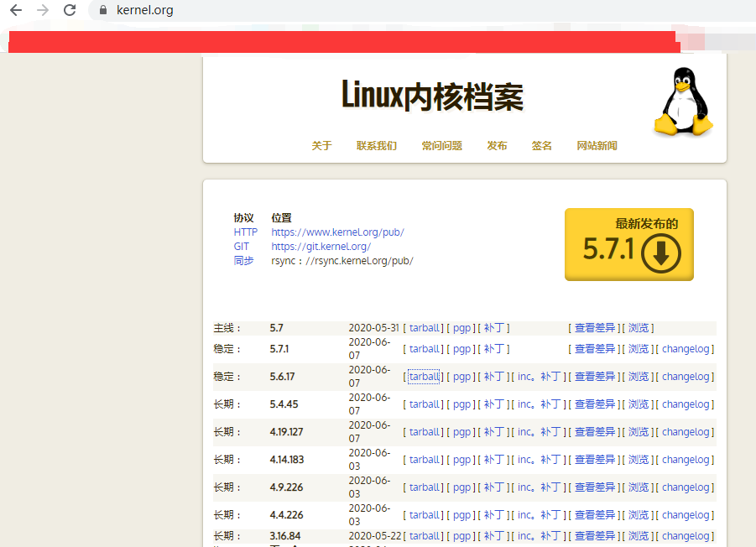This screenshot has width=756, height=547.
Task: Open 查看差异 for stable 5.7.1
Action: [x=595, y=349]
